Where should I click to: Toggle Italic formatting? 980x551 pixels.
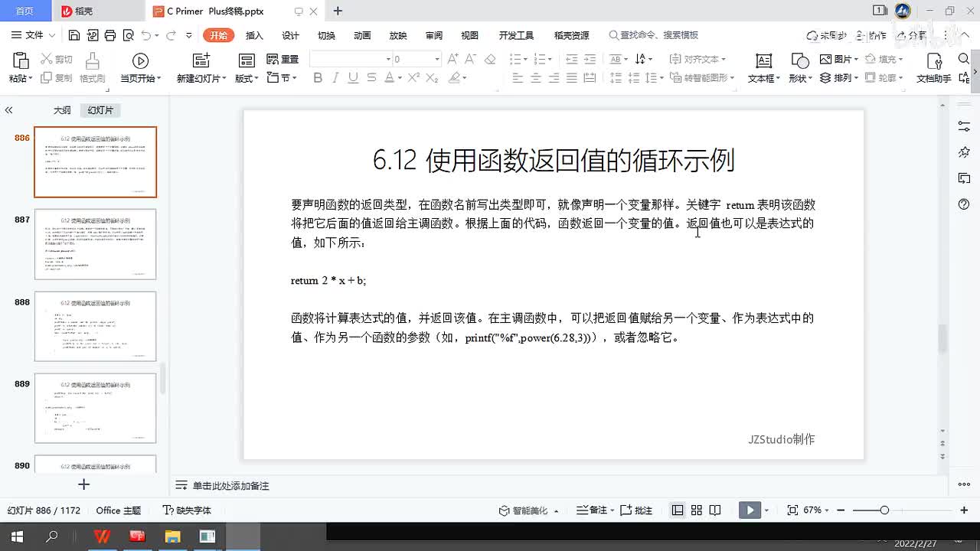point(335,77)
